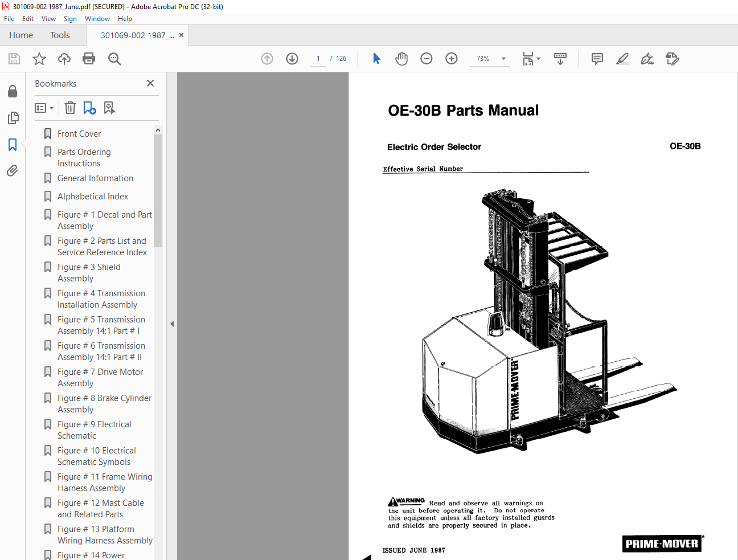Open Figure # 9 Electrical Schematic bookmark

[94, 430]
